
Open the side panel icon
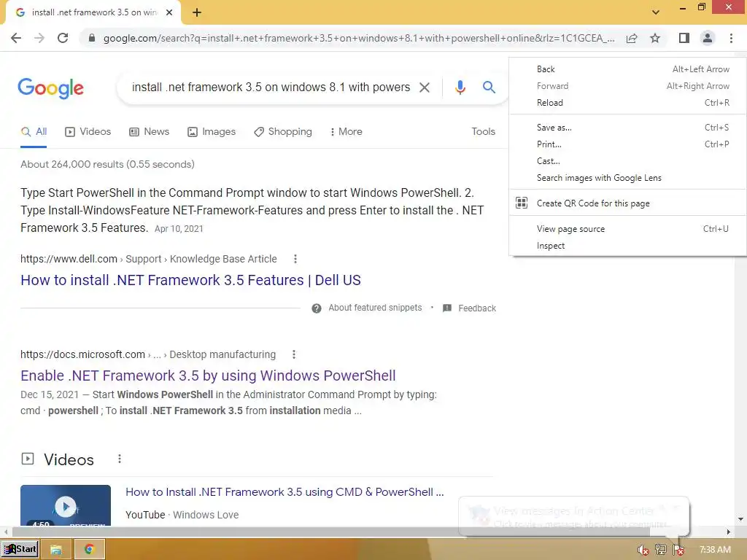[684, 38]
